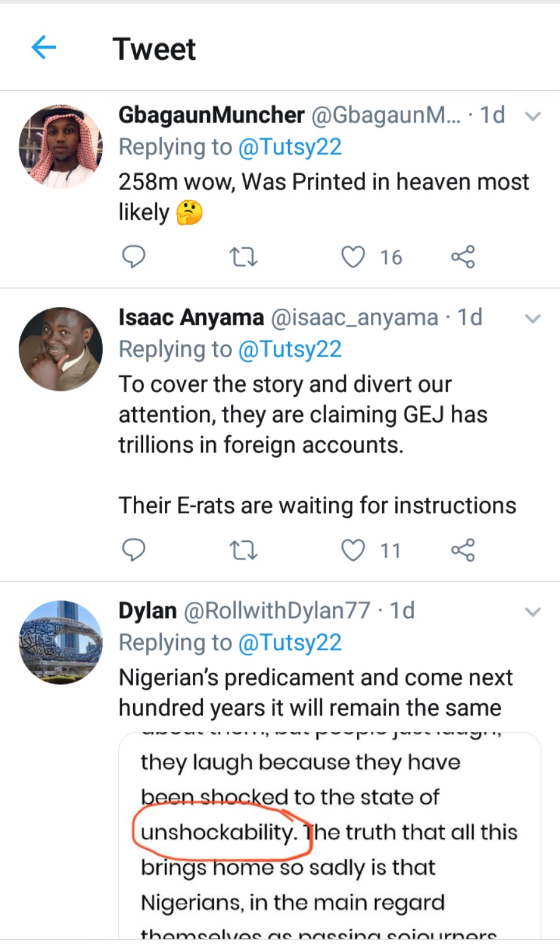Open GbagaunMuncher's profile picture

coord(60,147)
